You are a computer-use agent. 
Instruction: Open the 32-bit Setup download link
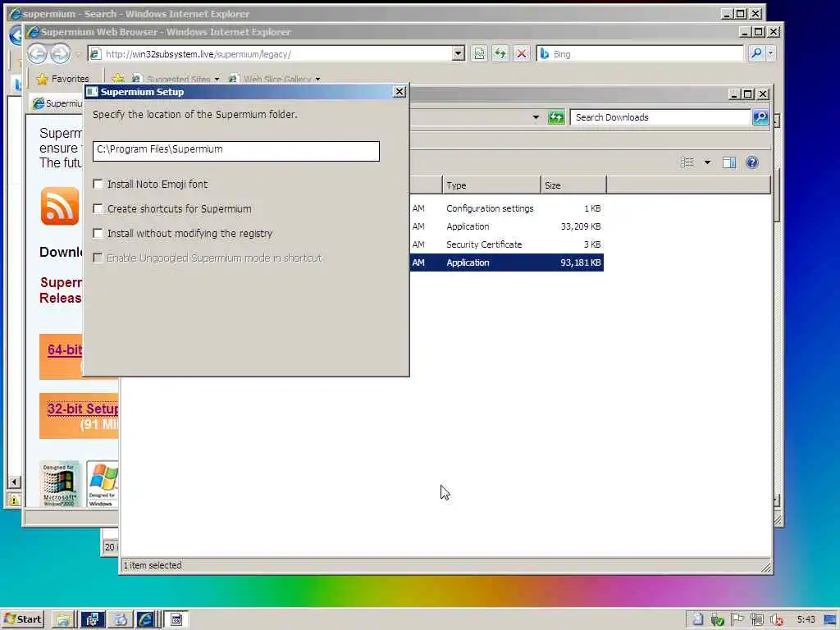(83, 409)
